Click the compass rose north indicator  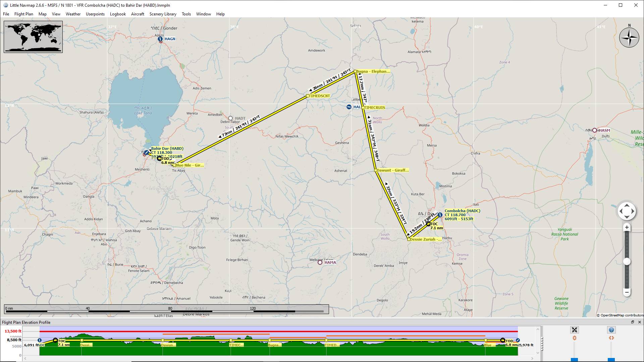coord(629,37)
